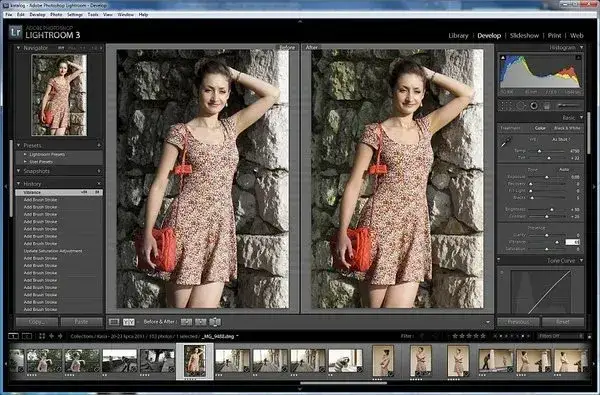Collapse the History panel

[18, 184]
